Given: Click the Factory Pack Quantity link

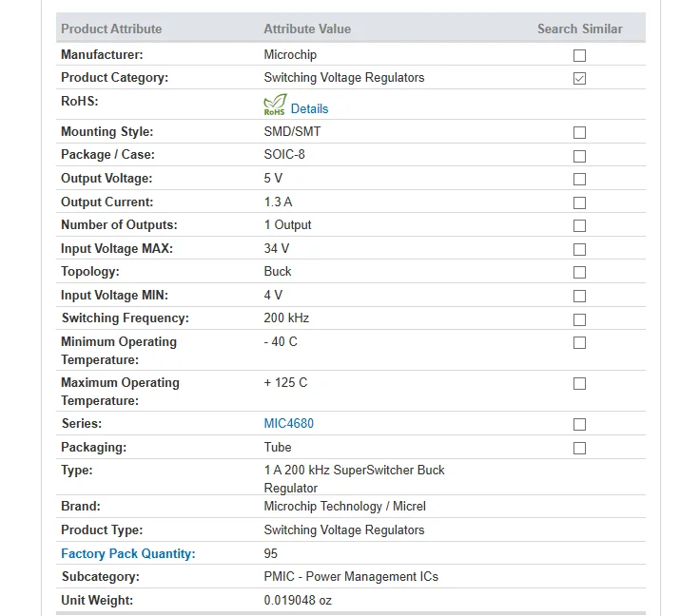Looking at the screenshot, I should coord(128,553).
